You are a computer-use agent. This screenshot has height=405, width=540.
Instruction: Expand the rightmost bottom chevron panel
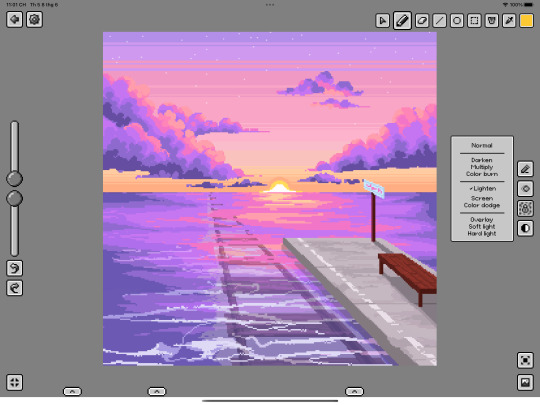click(354, 392)
